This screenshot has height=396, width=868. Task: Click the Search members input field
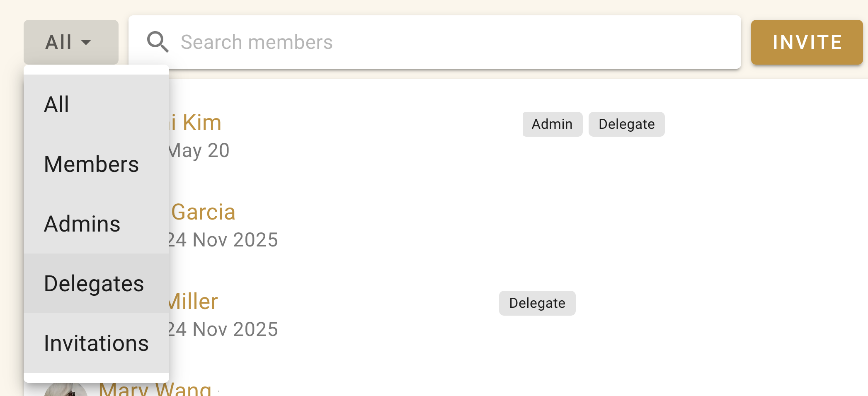434,42
